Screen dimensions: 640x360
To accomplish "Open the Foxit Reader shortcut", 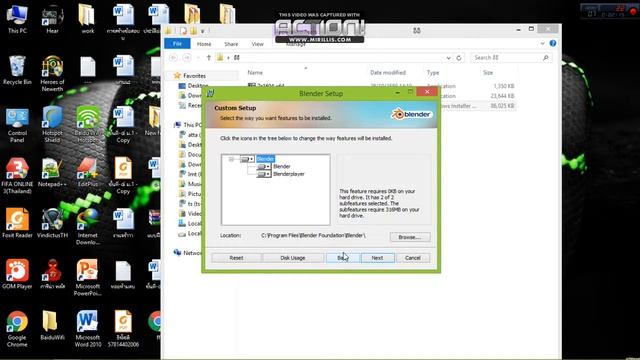I will 17,224.
